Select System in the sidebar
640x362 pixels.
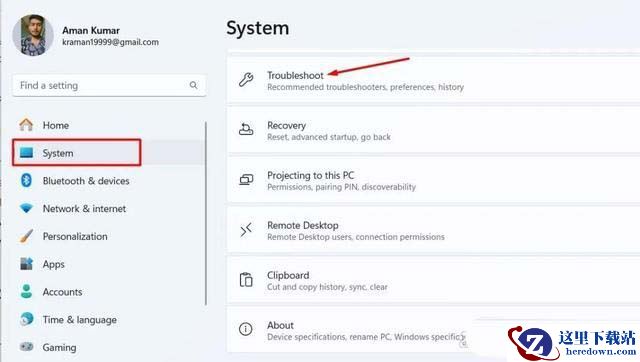point(77,153)
